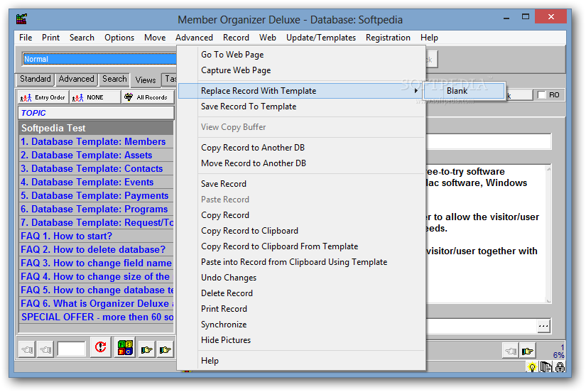Open the File menu
Viewport: 586px width, 392px height.
26,38
